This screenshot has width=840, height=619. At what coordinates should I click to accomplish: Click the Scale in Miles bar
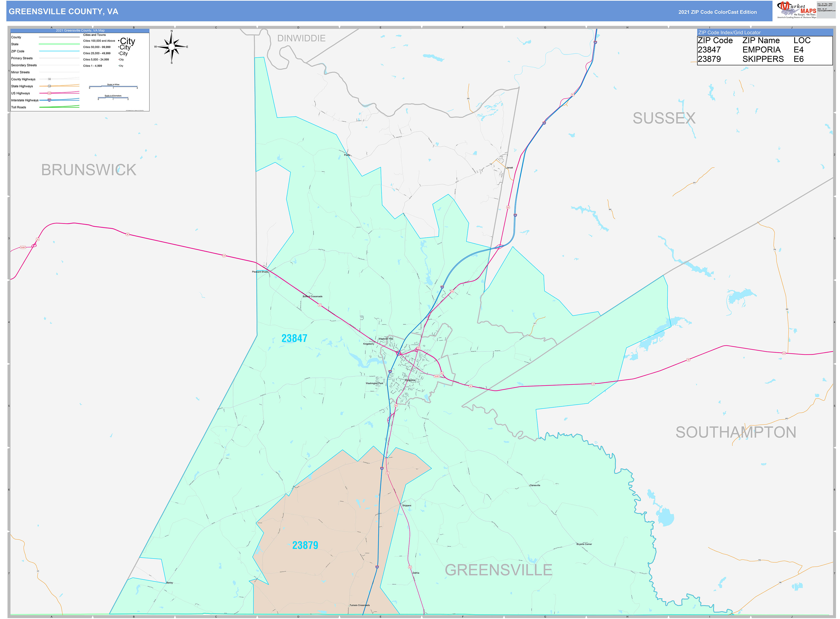[x=113, y=87]
